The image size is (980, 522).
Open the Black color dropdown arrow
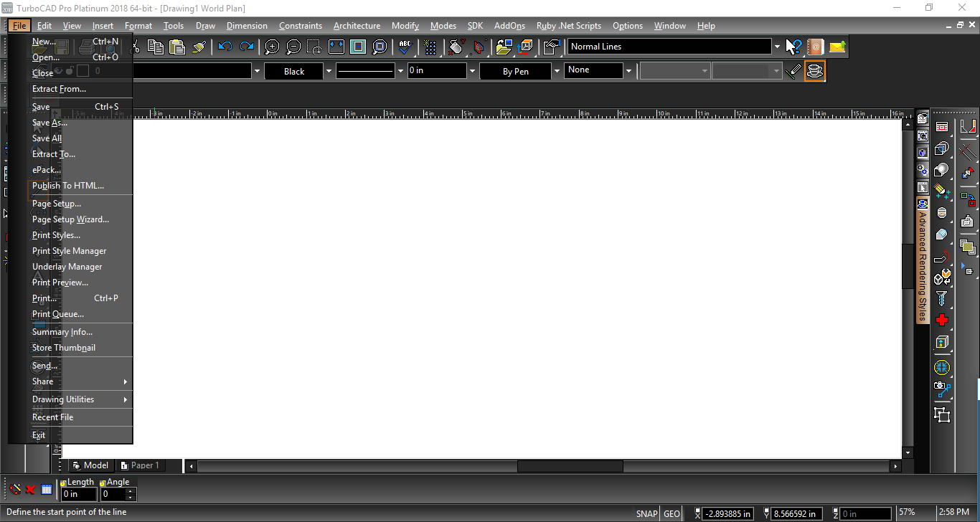tap(329, 71)
